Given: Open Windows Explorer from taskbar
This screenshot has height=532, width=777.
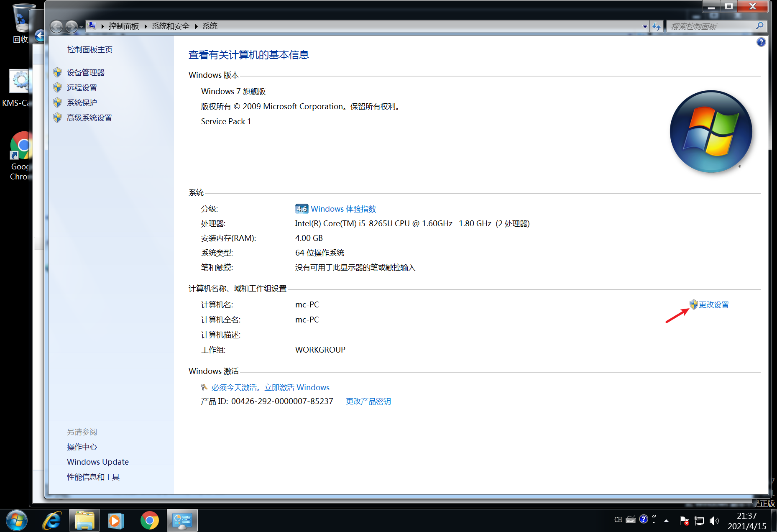Looking at the screenshot, I should pos(84,520).
